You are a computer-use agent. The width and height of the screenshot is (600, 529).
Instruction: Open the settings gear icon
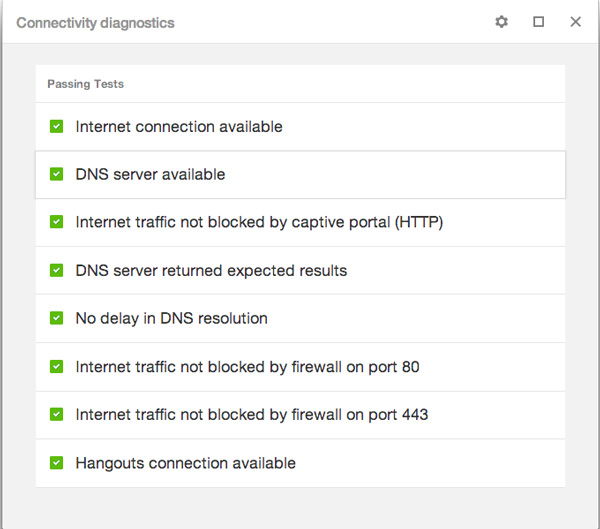tap(502, 22)
